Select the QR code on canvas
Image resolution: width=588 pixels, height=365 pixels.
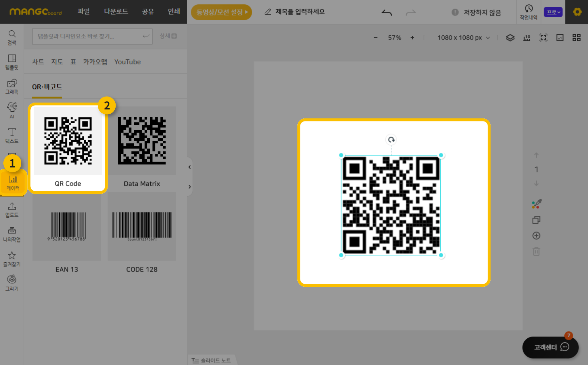391,205
